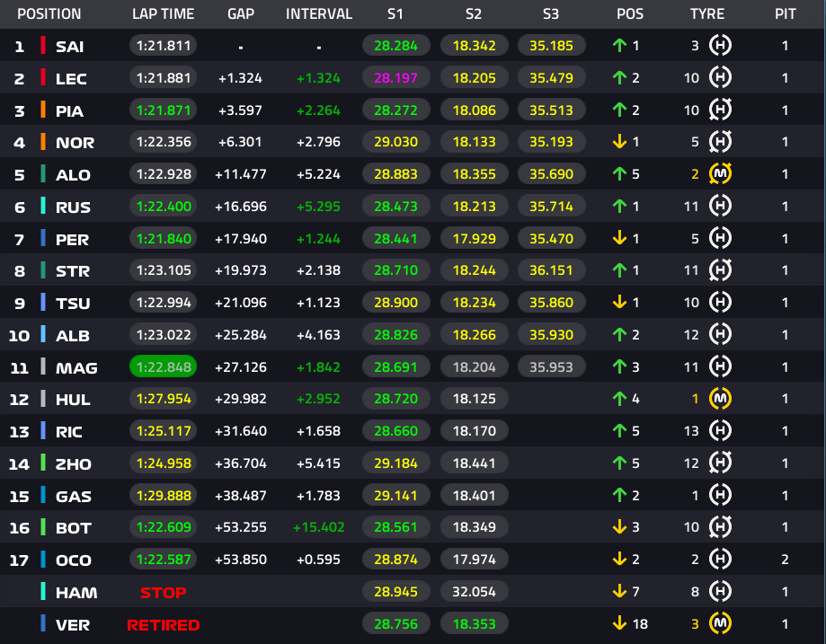This screenshot has width=826, height=644.
Task: Click Perez's 17.929 S2 time
Action: (474, 239)
